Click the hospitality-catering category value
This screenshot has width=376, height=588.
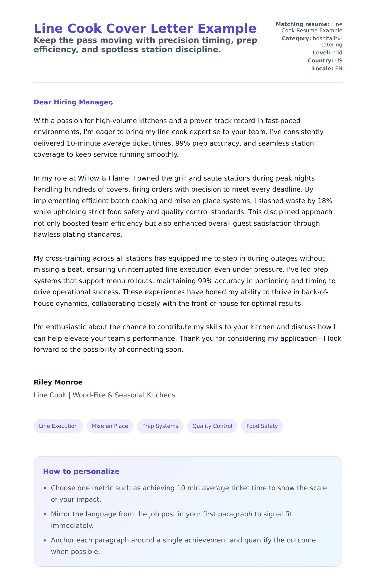[x=327, y=41]
